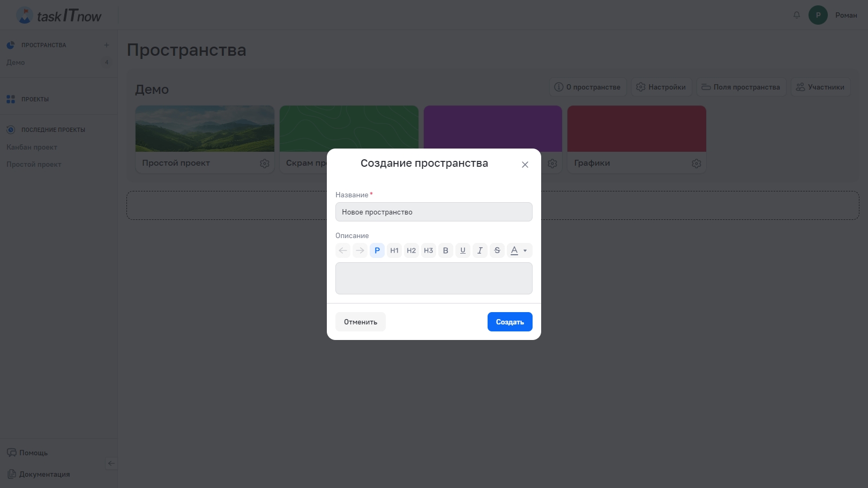Toggle bold formatting in description toolbar

tap(445, 250)
